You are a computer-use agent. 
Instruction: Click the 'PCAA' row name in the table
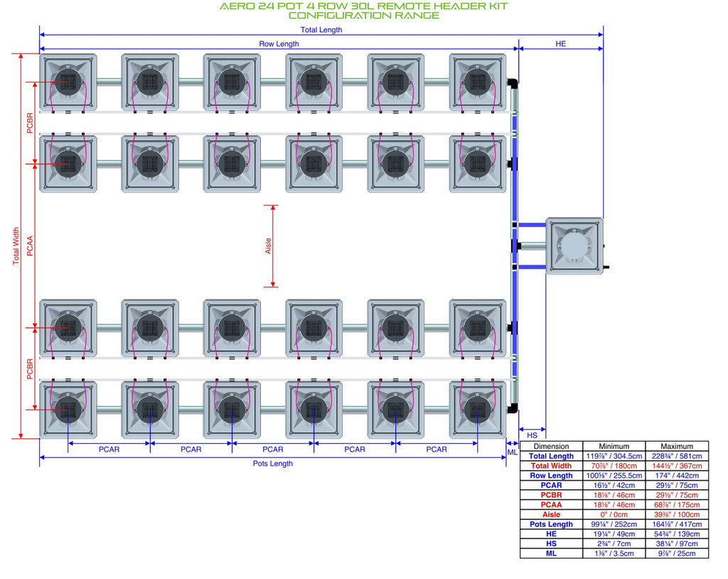[551, 504]
